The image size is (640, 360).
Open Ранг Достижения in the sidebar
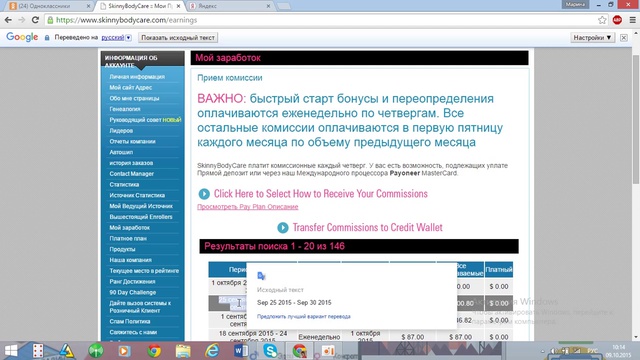(132, 282)
